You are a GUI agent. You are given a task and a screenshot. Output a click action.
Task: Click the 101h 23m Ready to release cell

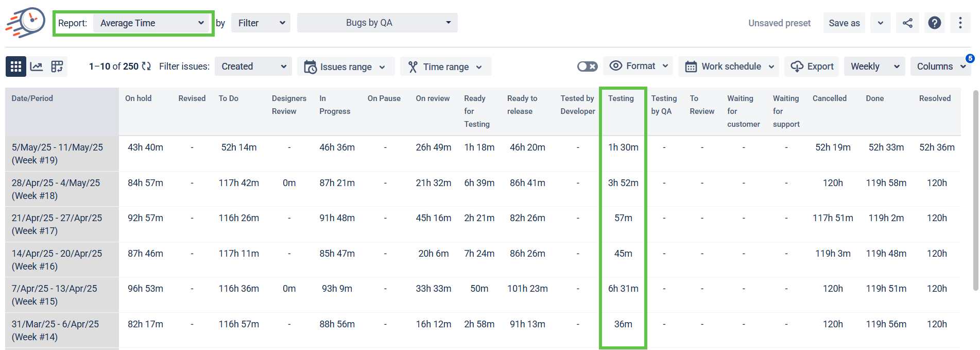(528, 289)
